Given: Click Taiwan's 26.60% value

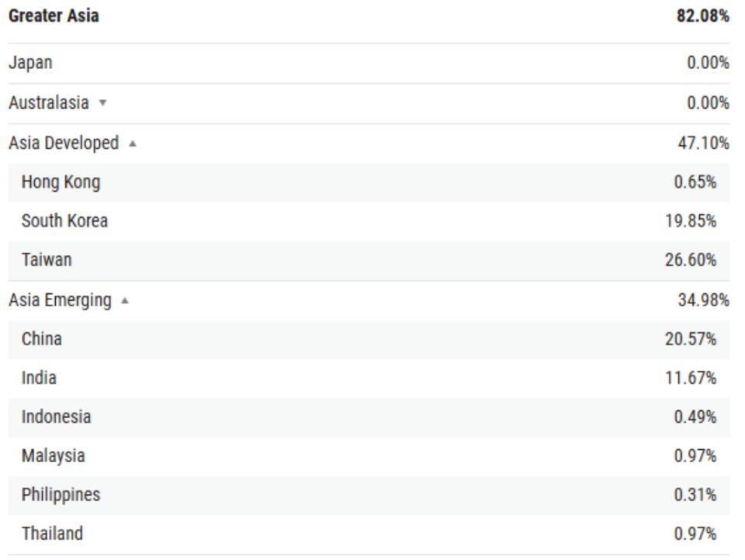Looking at the screenshot, I should (x=691, y=260).
